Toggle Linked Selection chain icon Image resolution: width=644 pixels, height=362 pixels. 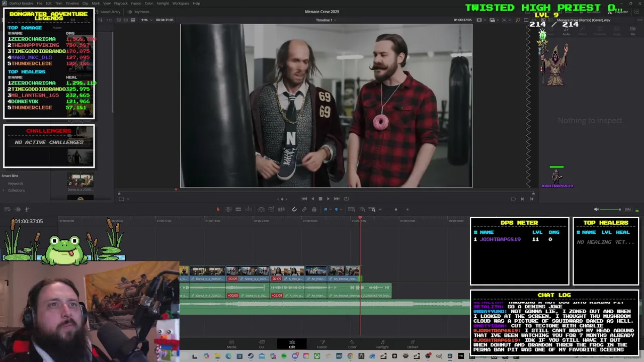point(304,209)
